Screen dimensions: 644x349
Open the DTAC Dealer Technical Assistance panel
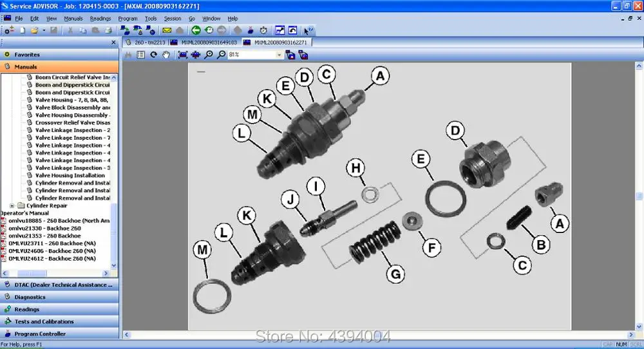point(59,285)
